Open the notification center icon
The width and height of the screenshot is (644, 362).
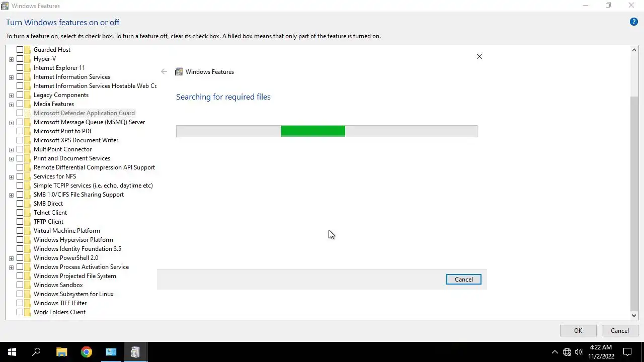coord(627,352)
